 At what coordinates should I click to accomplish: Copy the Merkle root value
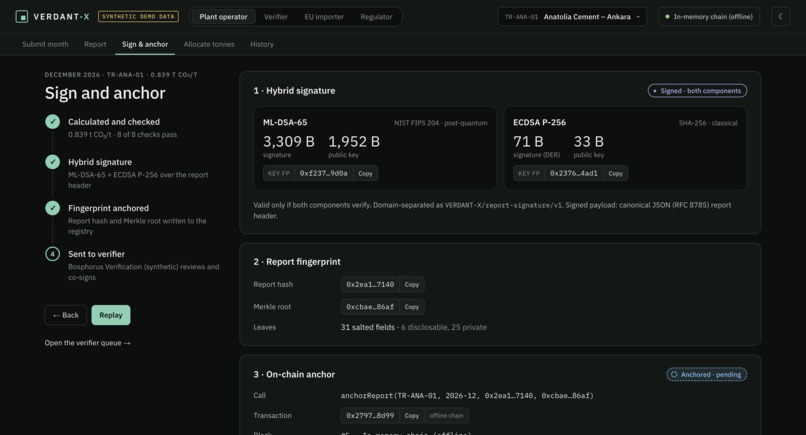click(x=412, y=307)
